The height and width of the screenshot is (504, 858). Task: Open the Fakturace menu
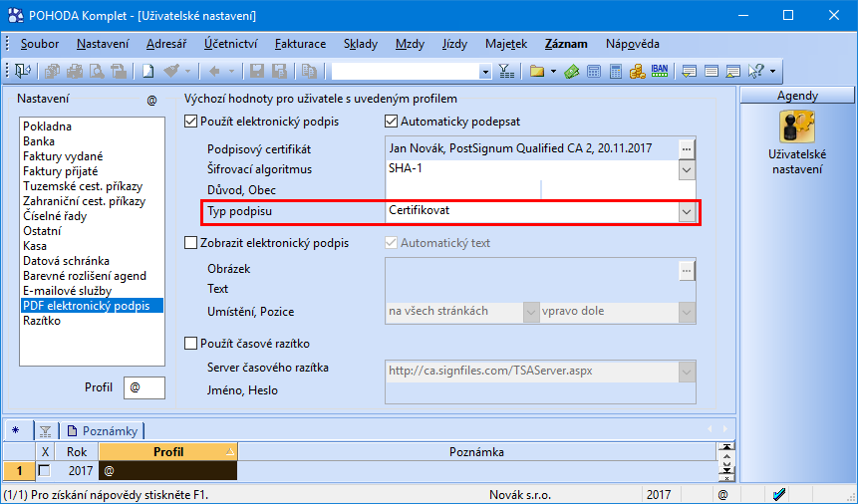(x=300, y=44)
